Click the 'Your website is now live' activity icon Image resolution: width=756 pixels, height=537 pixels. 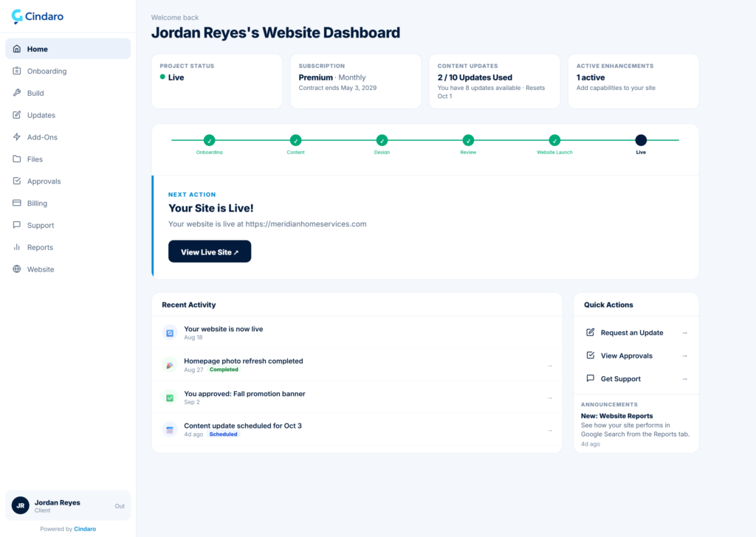[170, 333]
